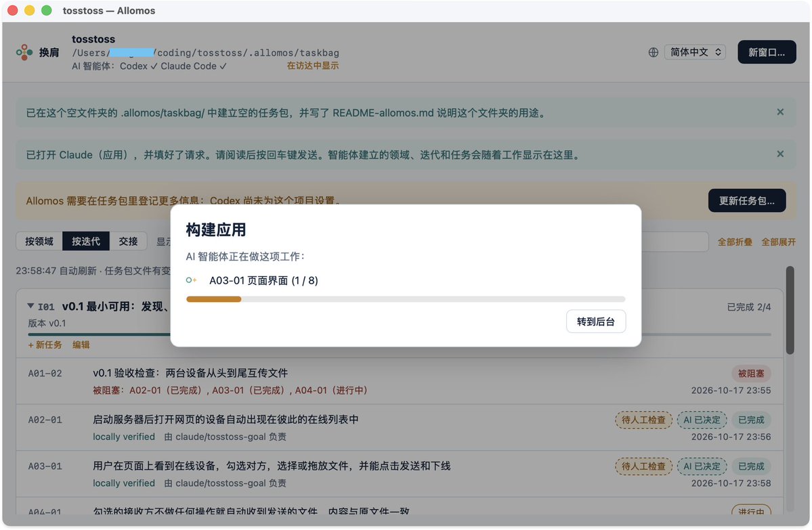Click the A03-01 页面界面 (1 / 8) text

[x=263, y=280]
